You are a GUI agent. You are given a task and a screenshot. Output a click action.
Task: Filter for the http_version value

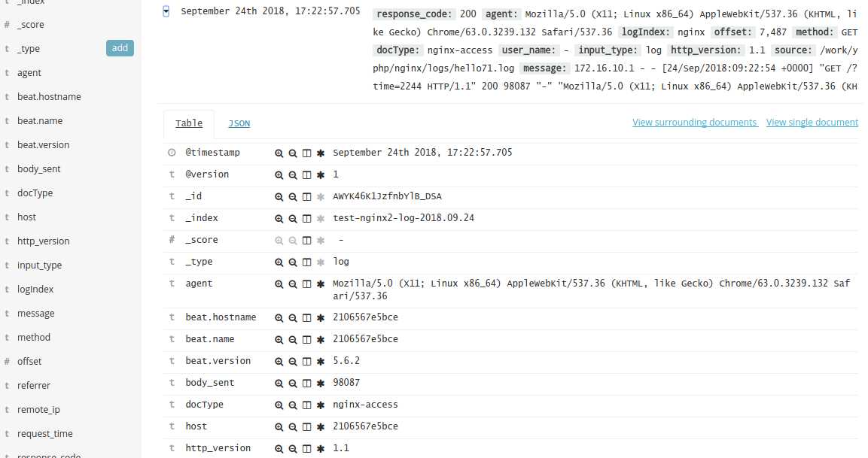[x=279, y=449]
